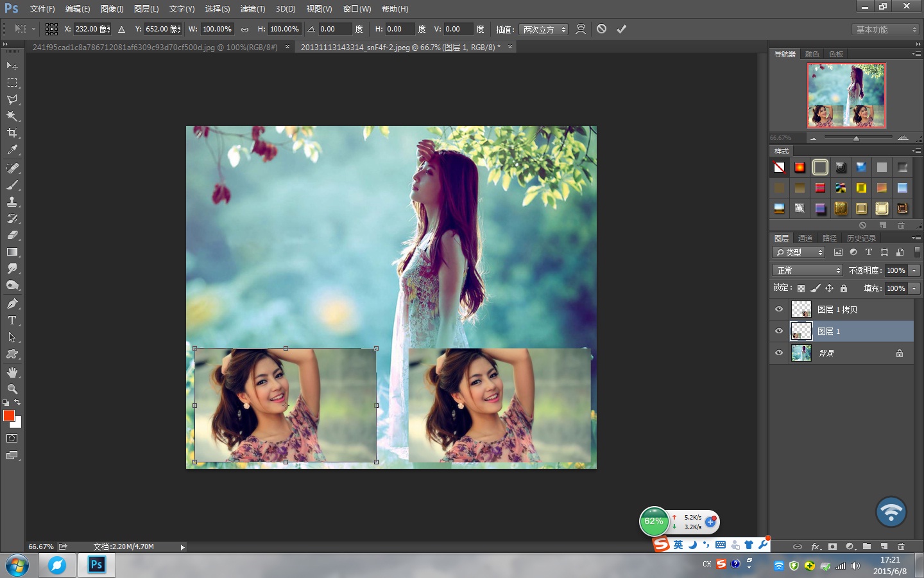Open the 基本功能 workspace dropdown
924x578 pixels.
886,30
